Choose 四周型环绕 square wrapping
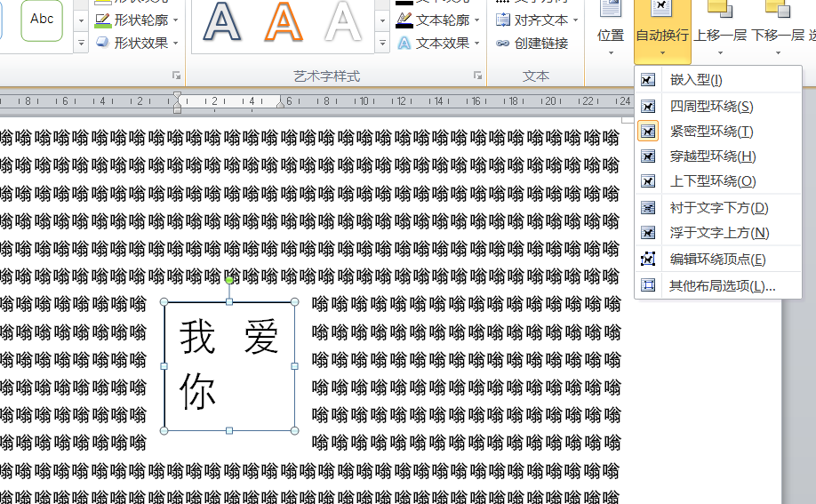The image size is (816, 504). pos(711,107)
